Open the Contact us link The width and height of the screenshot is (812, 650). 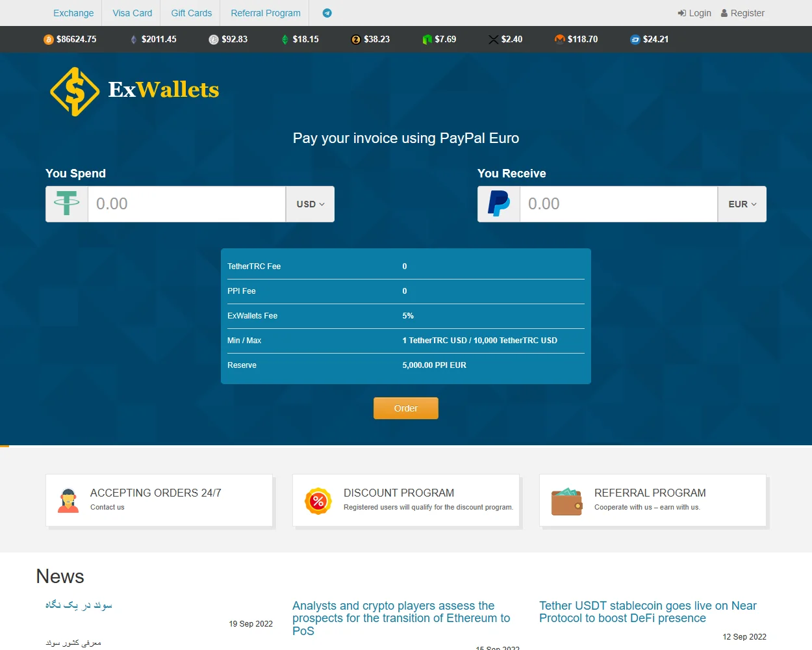coord(107,507)
